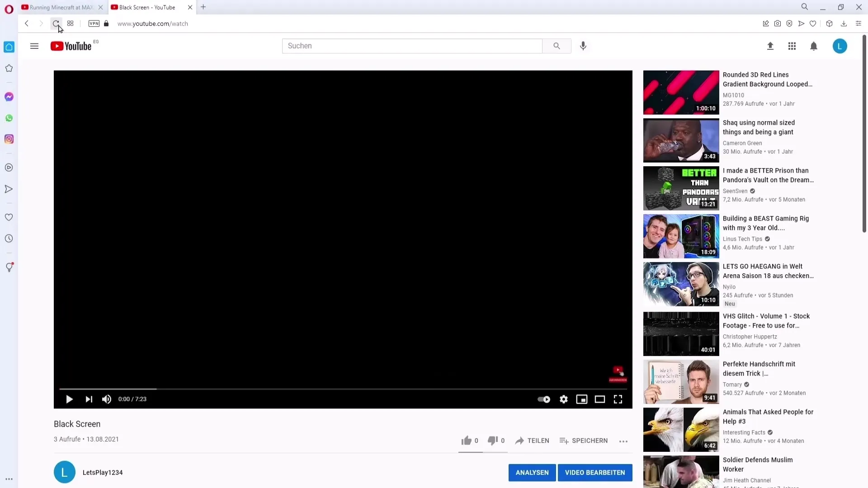The height and width of the screenshot is (488, 868).
Task: Open the player settings gear
Action: 564,399
